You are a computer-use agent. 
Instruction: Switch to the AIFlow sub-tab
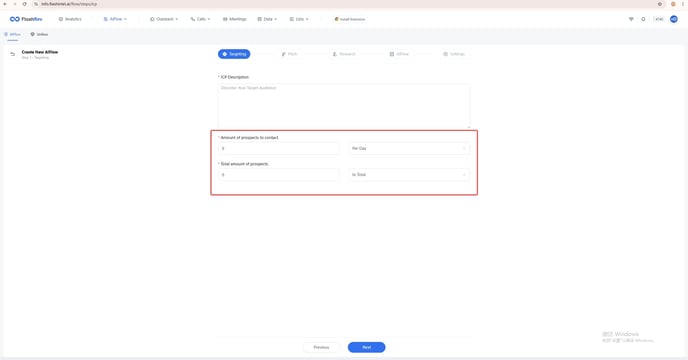[13, 34]
